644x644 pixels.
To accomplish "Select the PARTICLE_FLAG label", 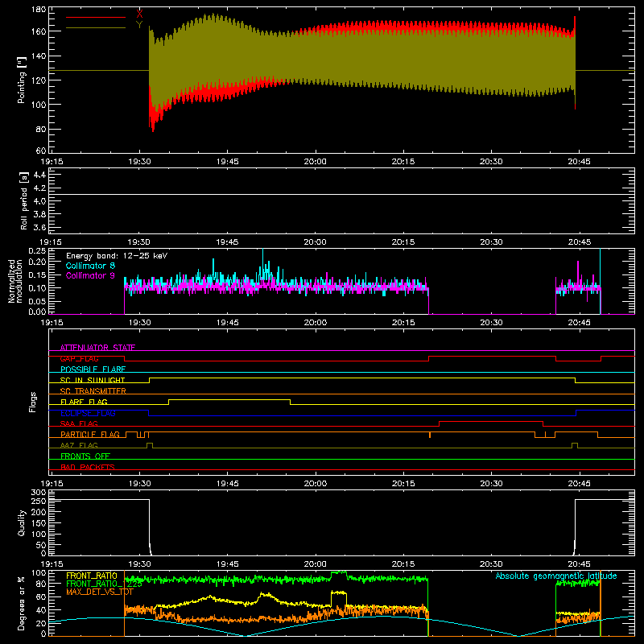I will coord(90,435).
